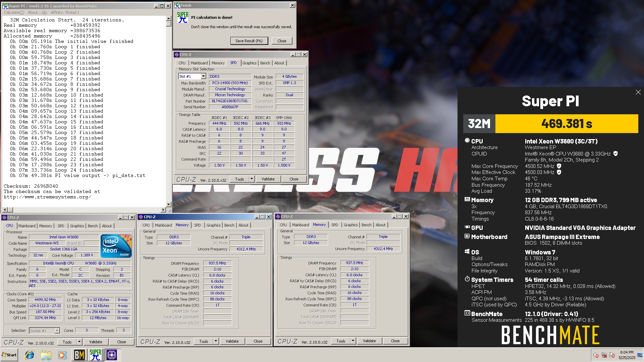Click Close button in middle CPU-Z Memory window

258,341
